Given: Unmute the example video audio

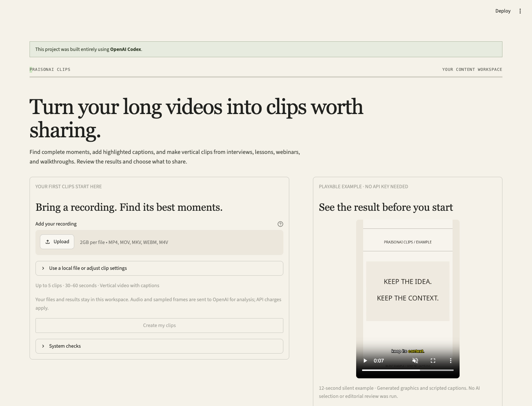Looking at the screenshot, I should point(415,361).
